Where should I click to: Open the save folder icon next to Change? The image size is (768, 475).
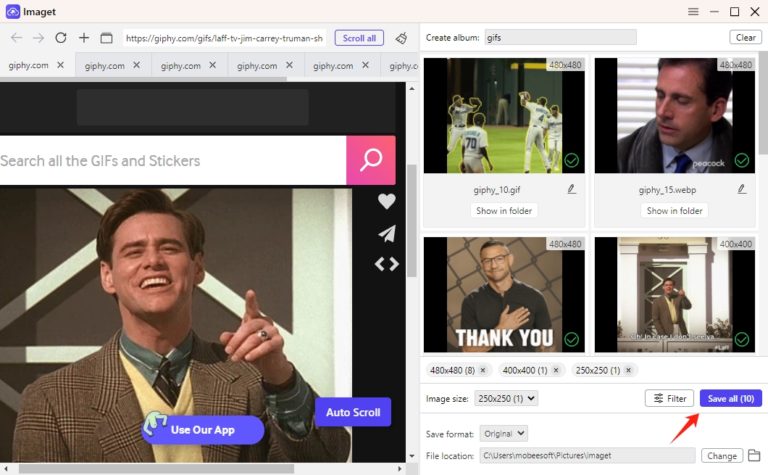(755, 456)
